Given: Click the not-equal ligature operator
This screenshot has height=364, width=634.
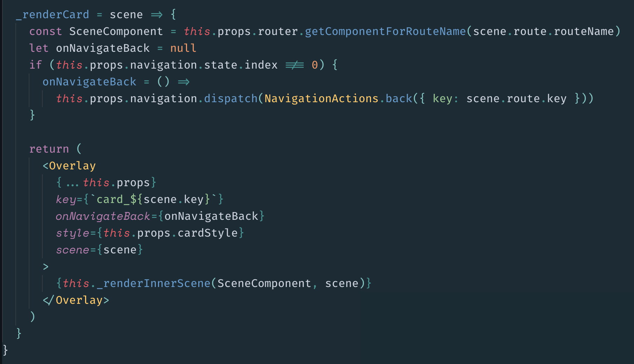Looking at the screenshot, I should (x=295, y=65).
